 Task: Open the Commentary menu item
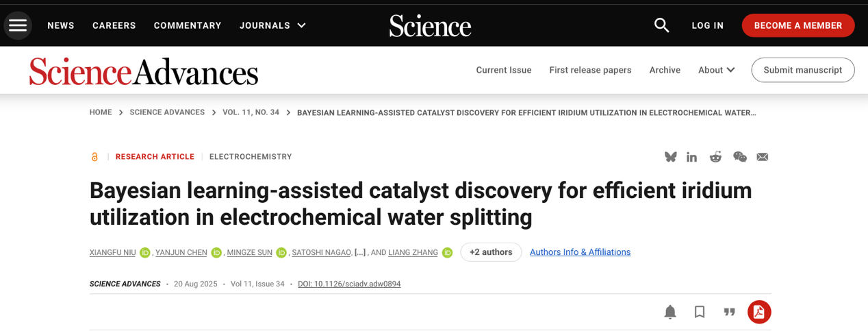[x=188, y=25]
